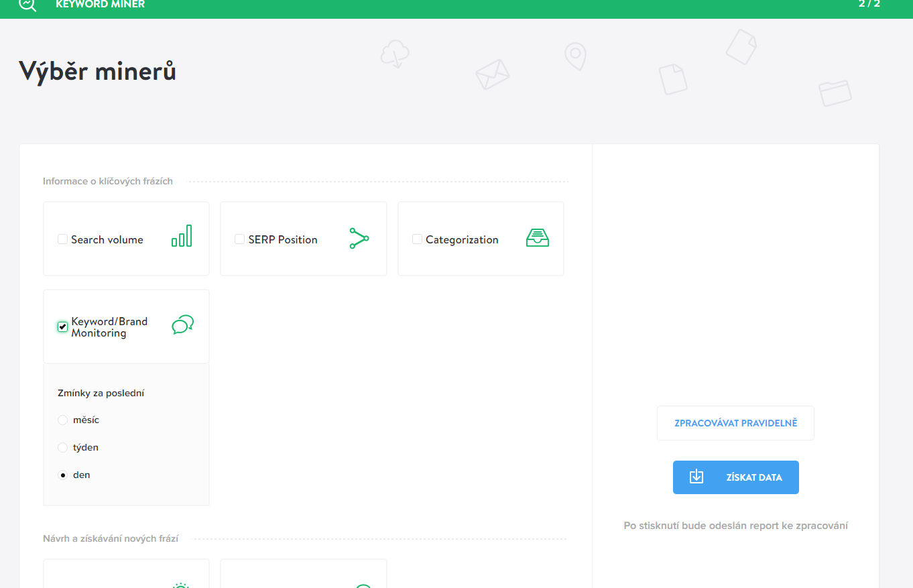913x588 pixels.
Task: Select the týden radio option
Action: pyautogui.click(x=62, y=447)
